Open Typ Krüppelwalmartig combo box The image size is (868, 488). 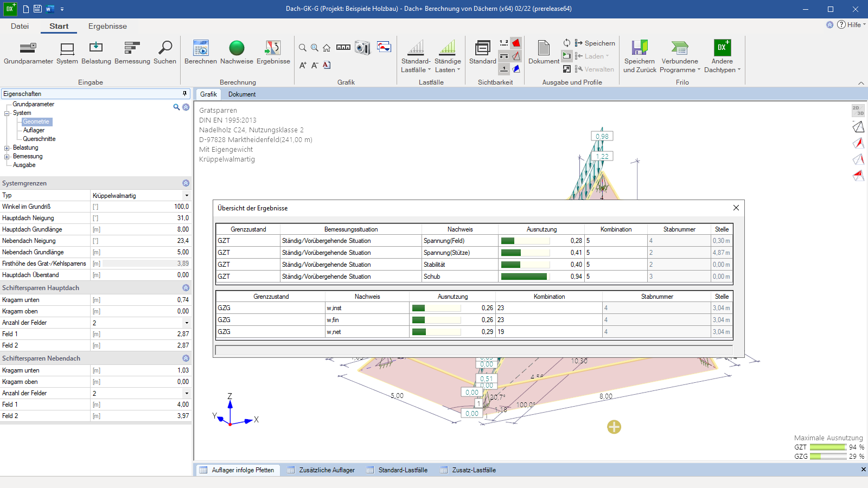coord(141,195)
